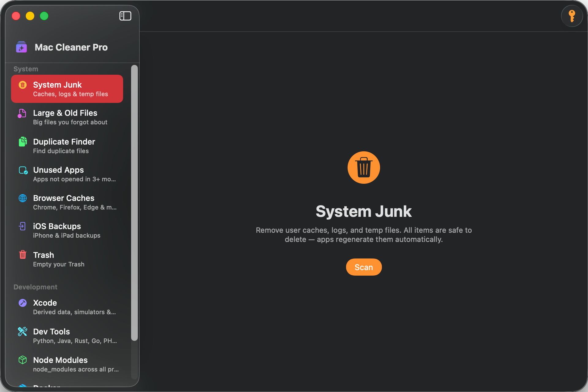Close the Mac Cleaner Pro window
588x392 pixels.
[16, 16]
